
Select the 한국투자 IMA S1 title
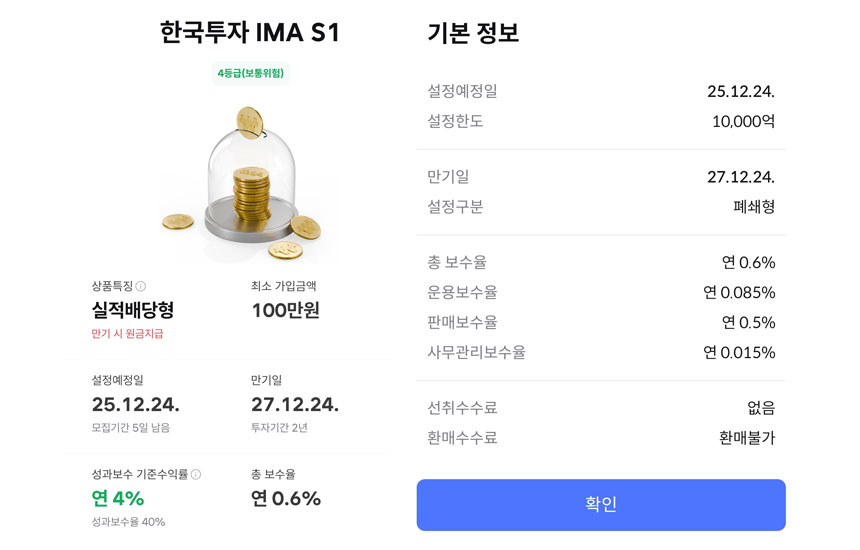[250, 32]
